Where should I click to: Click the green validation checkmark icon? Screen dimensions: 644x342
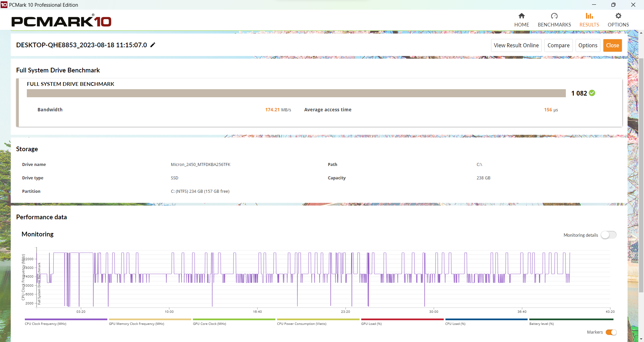pyautogui.click(x=592, y=93)
